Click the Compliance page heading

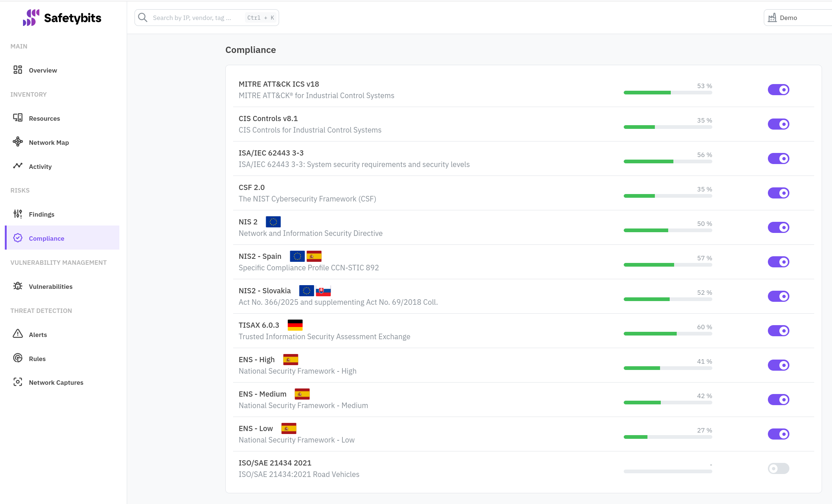pos(251,50)
